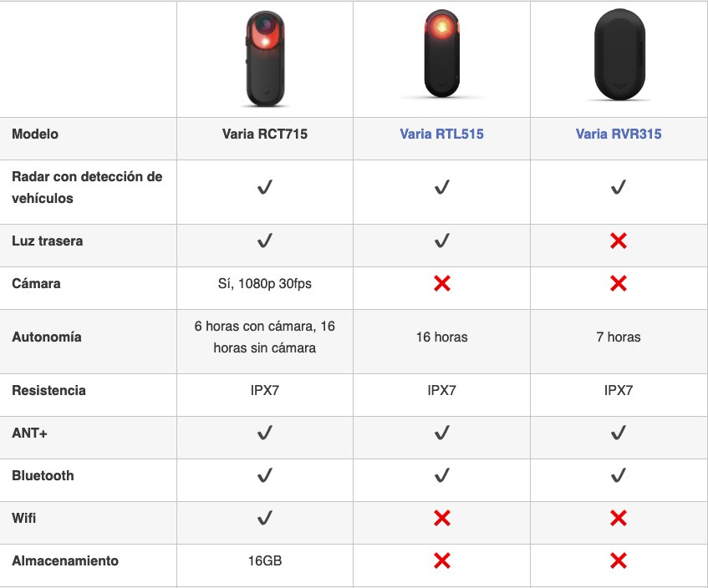Click the RTL515 Luz trasera checkmark

click(x=442, y=241)
